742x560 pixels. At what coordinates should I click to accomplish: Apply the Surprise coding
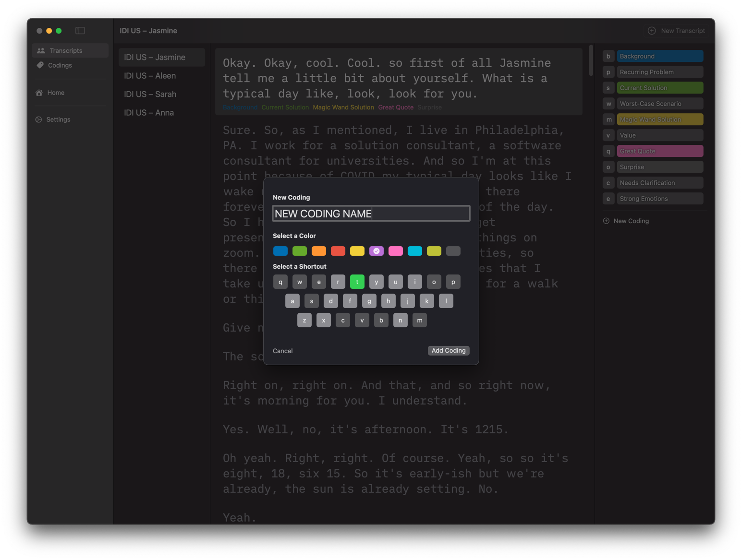pos(660,167)
